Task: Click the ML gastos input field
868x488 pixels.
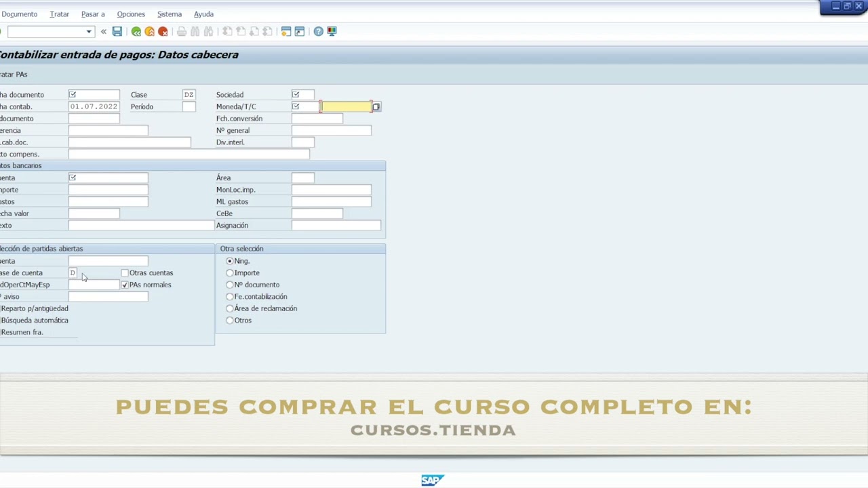Action: [x=332, y=202]
